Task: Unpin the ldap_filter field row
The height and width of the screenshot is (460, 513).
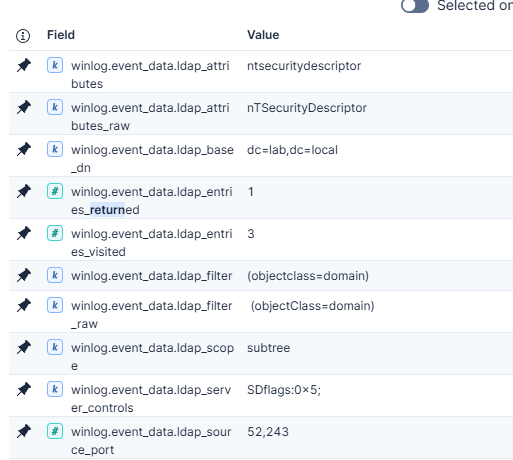Action: point(24,275)
